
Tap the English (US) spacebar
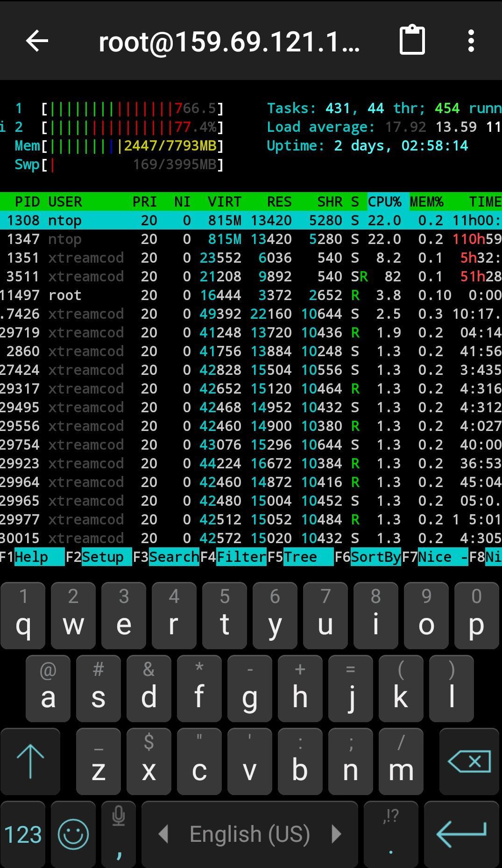point(250,834)
